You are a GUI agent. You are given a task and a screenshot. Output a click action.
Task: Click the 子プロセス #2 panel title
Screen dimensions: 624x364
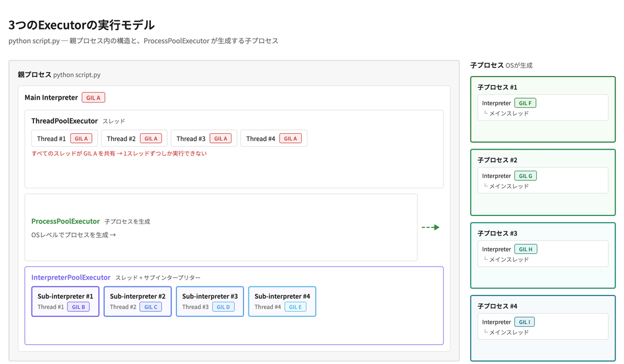pyautogui.click(x=497, y=160)
